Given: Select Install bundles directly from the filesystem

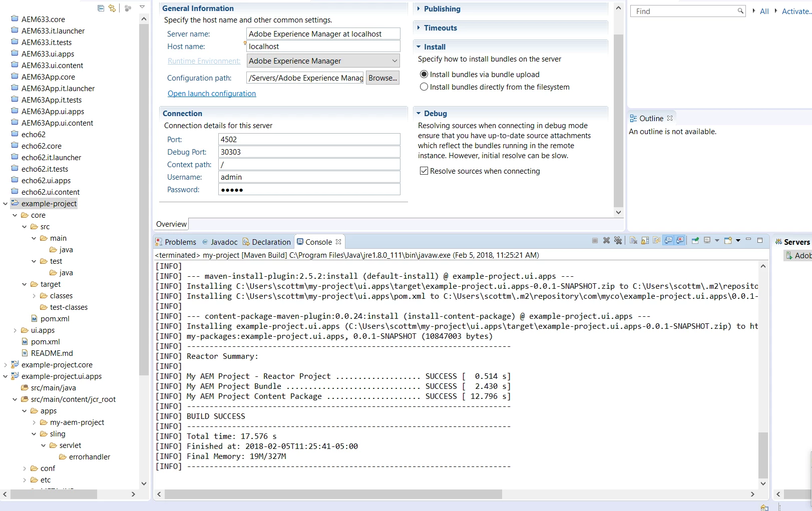Looking at the screenshot, I should [x=424, y=87].
